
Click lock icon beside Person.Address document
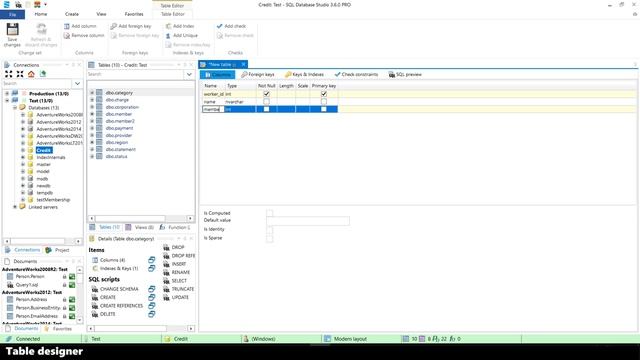64,300
